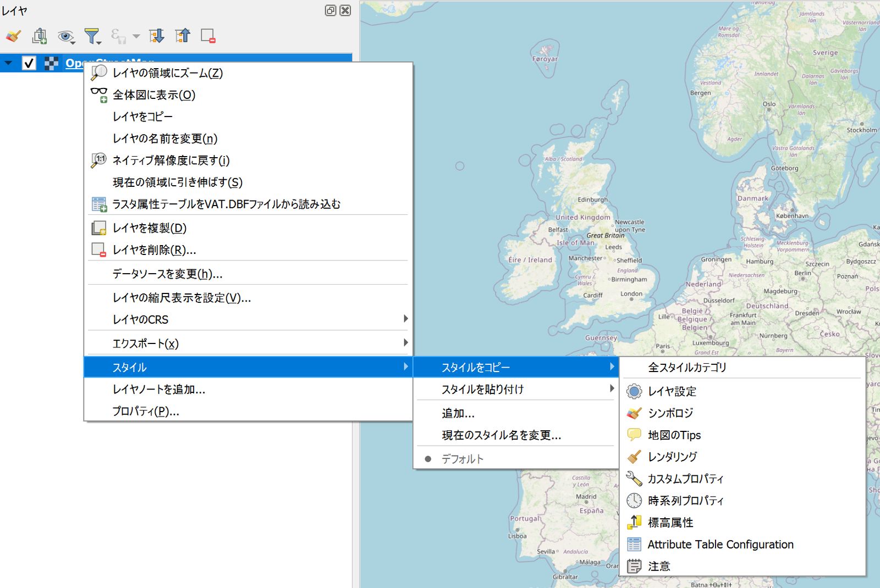
Task: Choose レイヤの縮尺表示を設定(V)...
Action: pos(248,298)
